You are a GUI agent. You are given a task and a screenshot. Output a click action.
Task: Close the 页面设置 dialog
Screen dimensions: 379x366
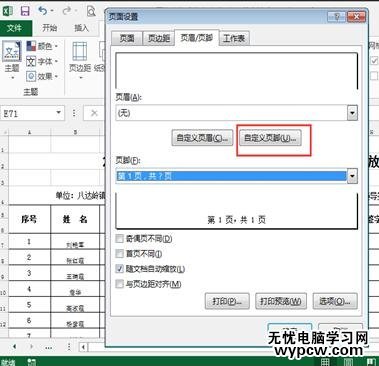356,16
